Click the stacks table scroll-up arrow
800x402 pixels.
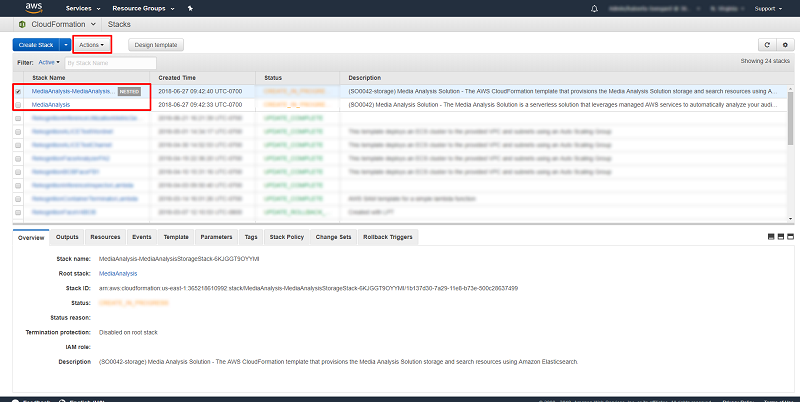pos(791,89)
